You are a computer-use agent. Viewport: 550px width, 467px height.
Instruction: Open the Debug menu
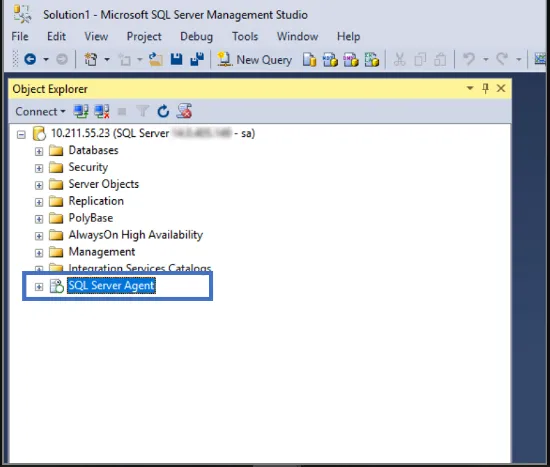(196, 36)
